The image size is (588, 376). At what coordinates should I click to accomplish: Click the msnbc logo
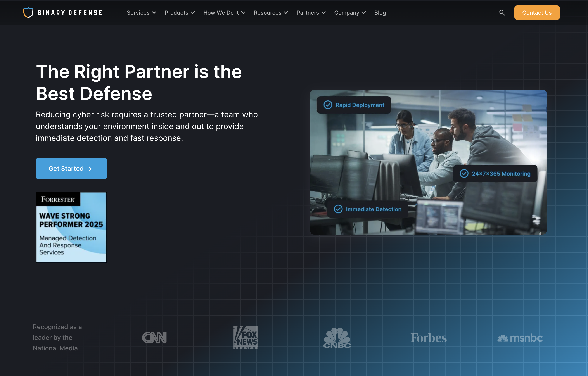(x=520, y=338)
